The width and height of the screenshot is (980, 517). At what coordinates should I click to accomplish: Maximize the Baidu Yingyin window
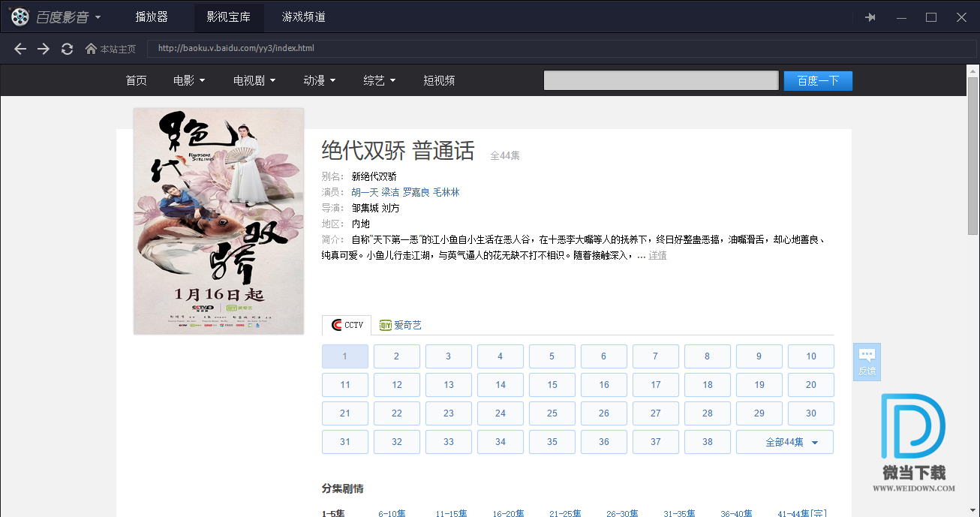(x=931, y=17)
